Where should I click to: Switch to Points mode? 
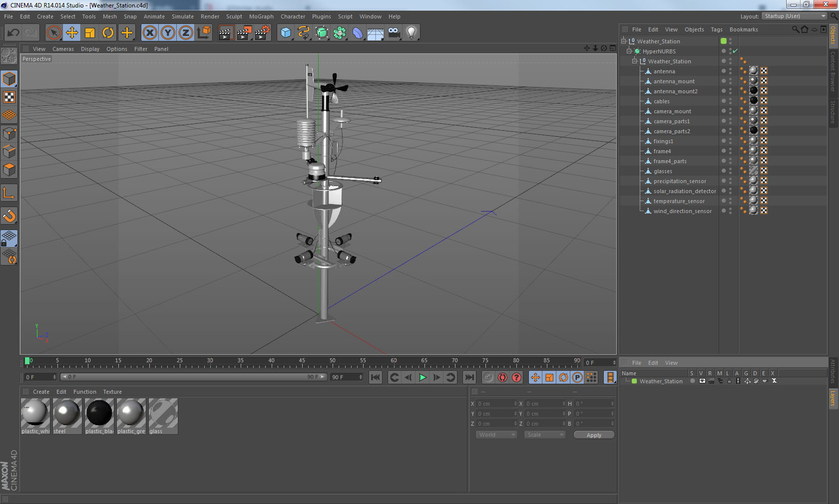pos(9,133)
